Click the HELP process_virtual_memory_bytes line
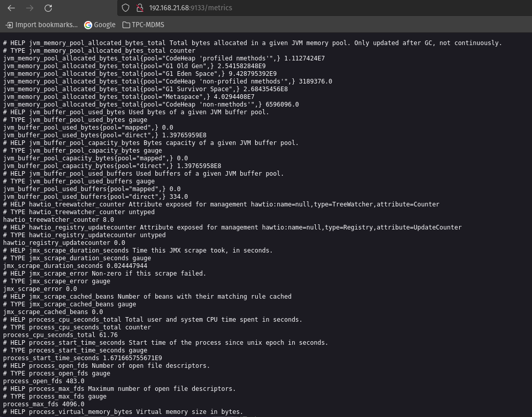 [x=123, y=412]
